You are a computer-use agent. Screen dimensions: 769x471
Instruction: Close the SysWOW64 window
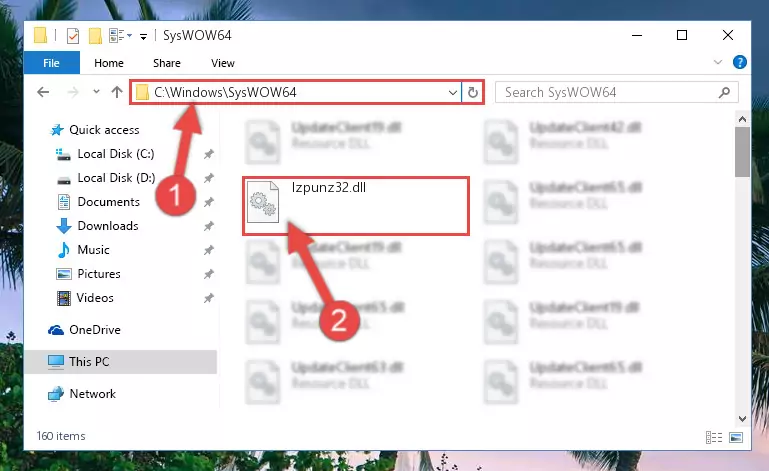click(728, 35)
